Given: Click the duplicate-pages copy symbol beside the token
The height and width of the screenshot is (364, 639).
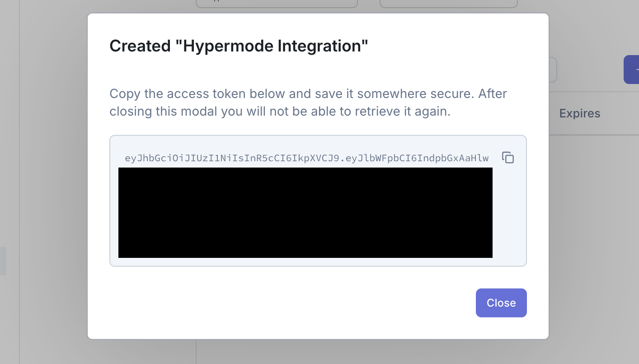Looking at the screenshot, I should [x=508, y=158].
